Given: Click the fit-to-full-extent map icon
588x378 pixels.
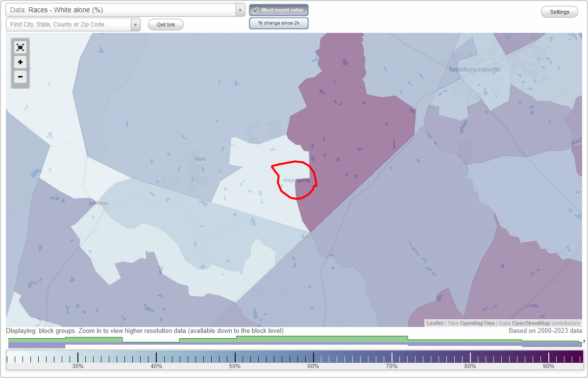Looking at the screenshot, I should [20, 47].
